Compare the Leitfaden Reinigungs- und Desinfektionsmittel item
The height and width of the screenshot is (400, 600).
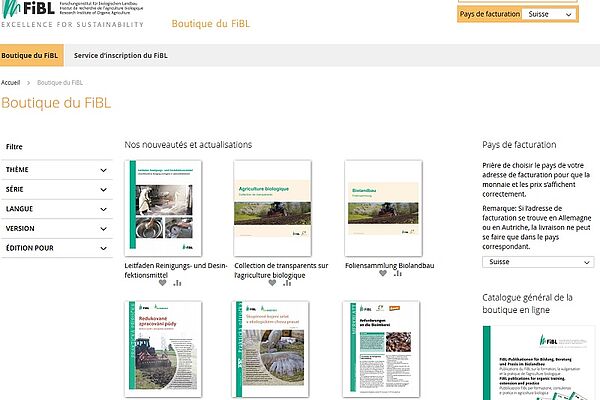pos(177,283)
